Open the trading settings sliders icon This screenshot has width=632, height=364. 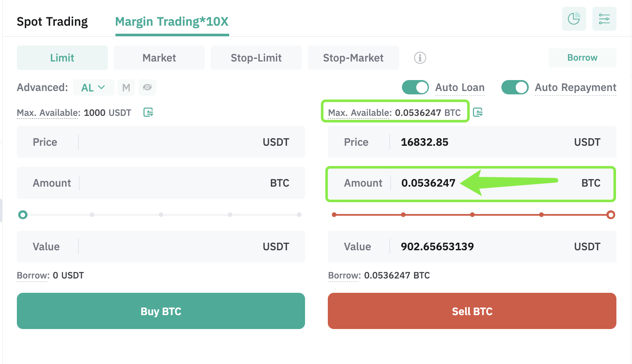coord(604,19)
